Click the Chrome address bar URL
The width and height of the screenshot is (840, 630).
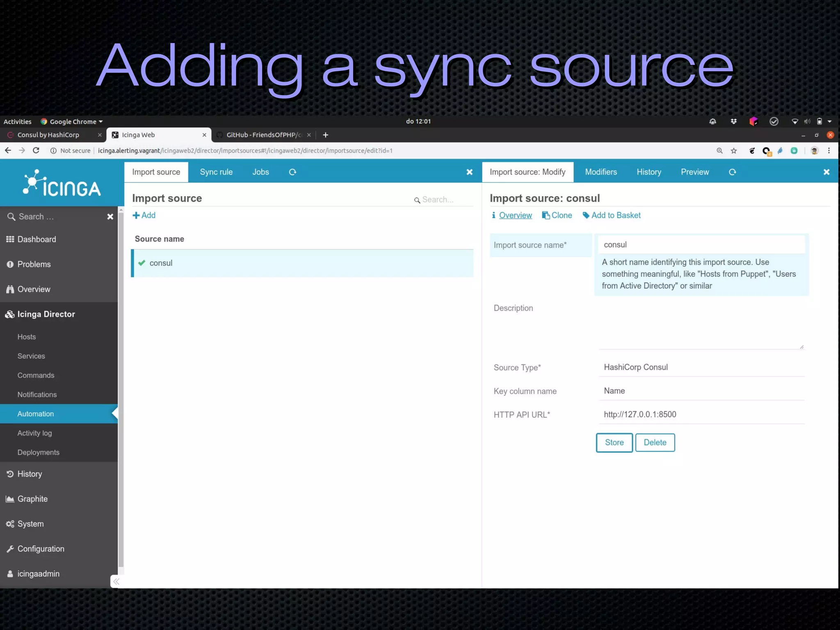click(245, 151)
